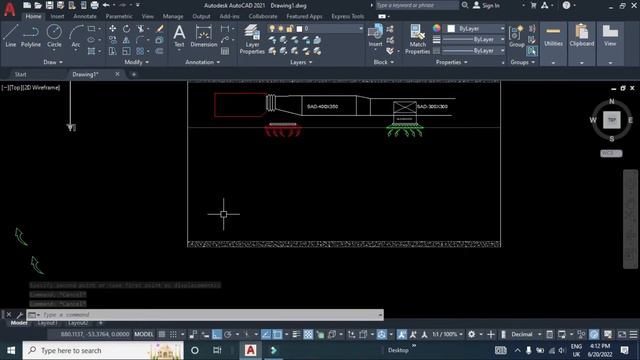
Task: Toggle snap mode in status bar
Action: [x=173, y=334]
